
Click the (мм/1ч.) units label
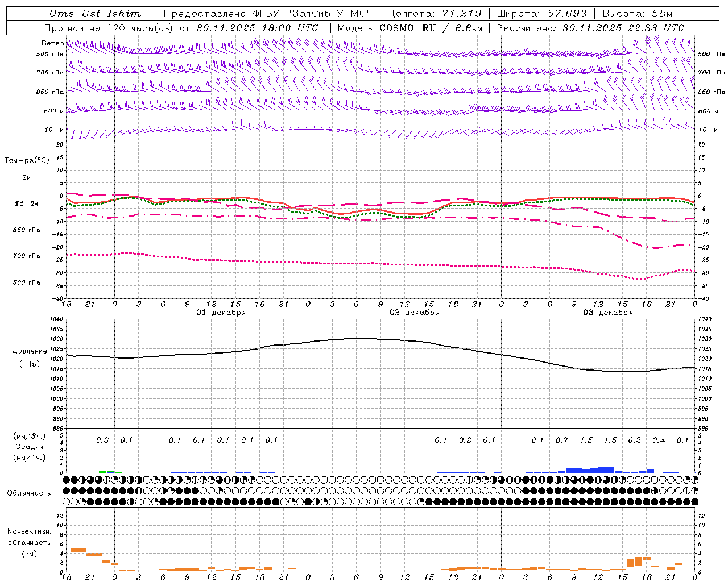[30, 458]
